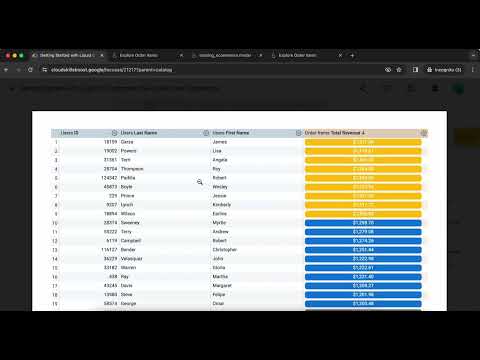Reload the page with the refresh icon
480x360 pixels.
pos(30,70)
